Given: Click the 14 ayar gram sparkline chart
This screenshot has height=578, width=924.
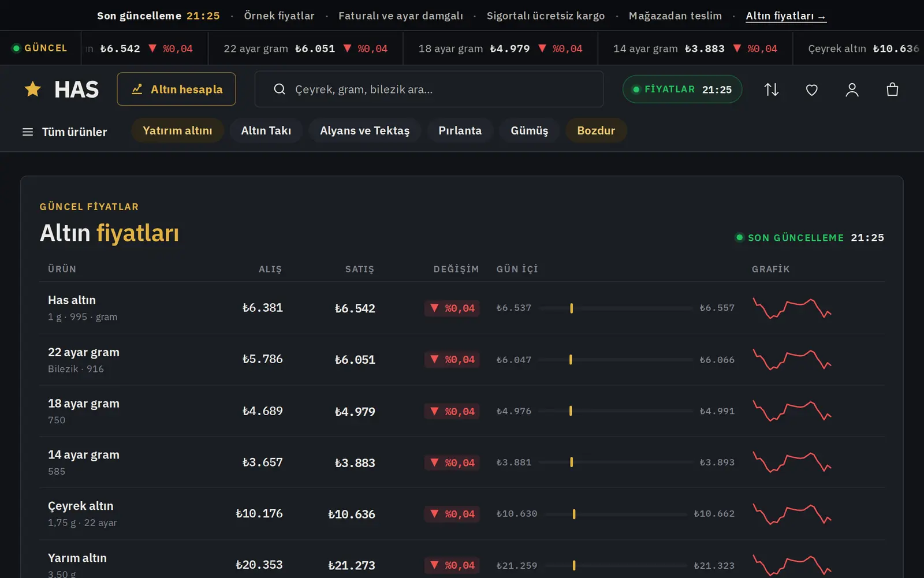Looking at the screenshot, I should click(x=792, y=463).
